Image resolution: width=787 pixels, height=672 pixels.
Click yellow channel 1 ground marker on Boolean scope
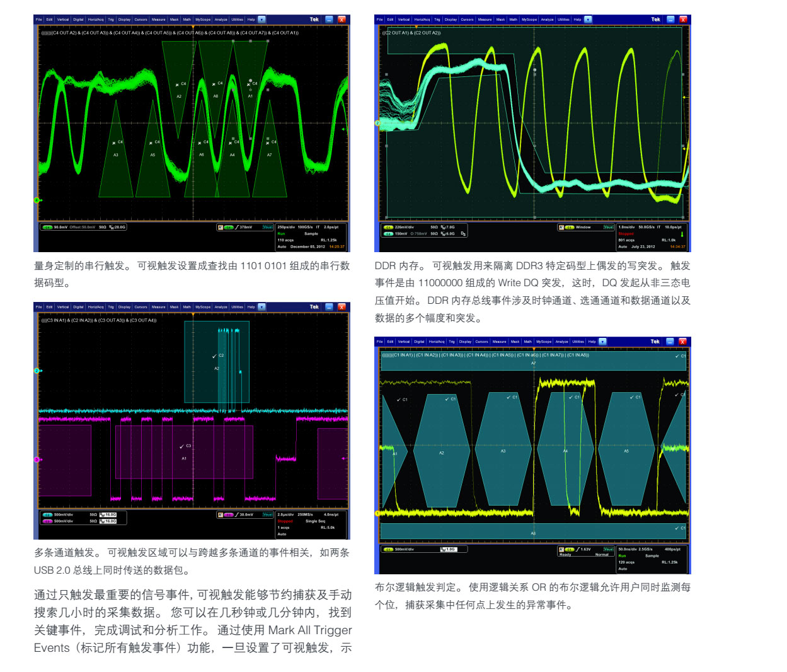377,513
